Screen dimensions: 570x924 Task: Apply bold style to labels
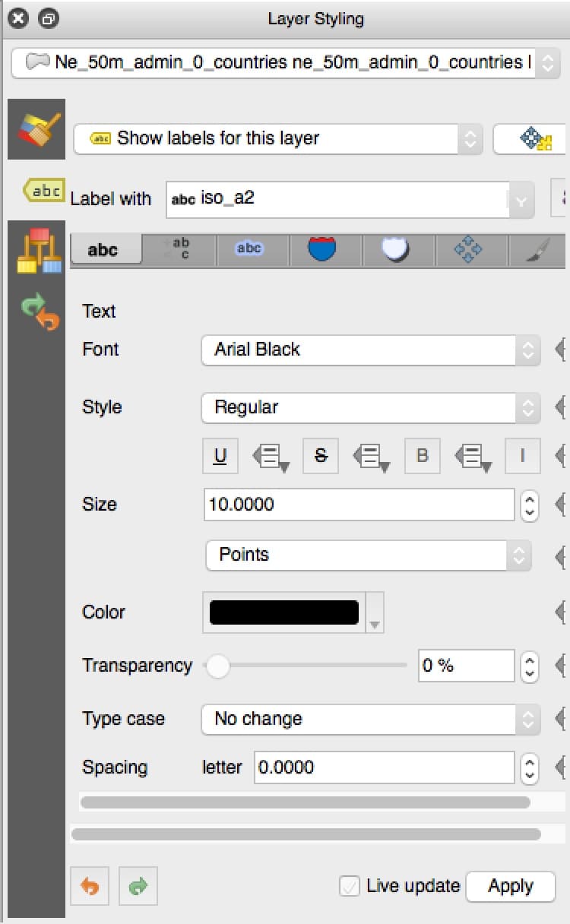tap(422, 456)
